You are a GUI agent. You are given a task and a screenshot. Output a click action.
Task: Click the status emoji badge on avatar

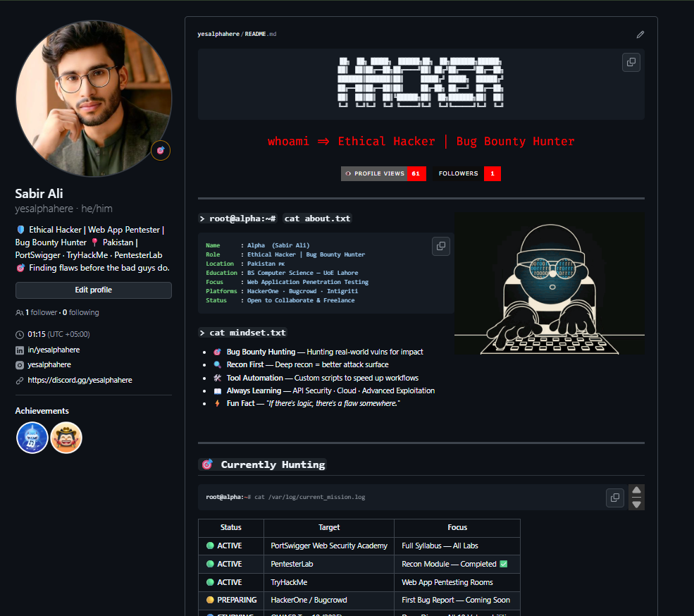point(161,150)
